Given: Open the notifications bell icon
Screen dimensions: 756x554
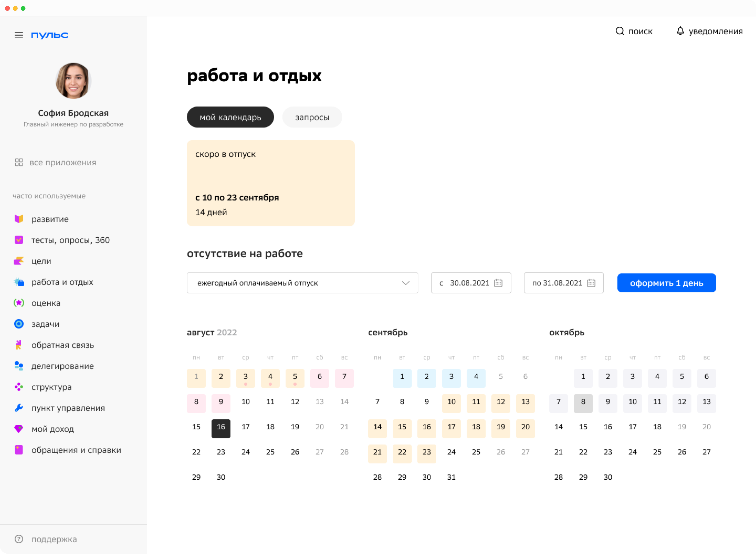Looking at the screenshot, I should 680,31.
